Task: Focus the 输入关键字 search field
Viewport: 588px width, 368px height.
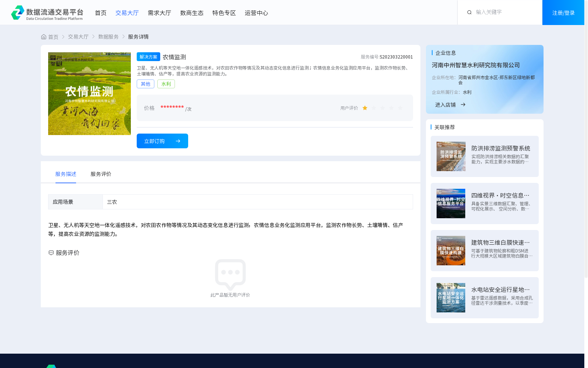Action: point(505,12)
